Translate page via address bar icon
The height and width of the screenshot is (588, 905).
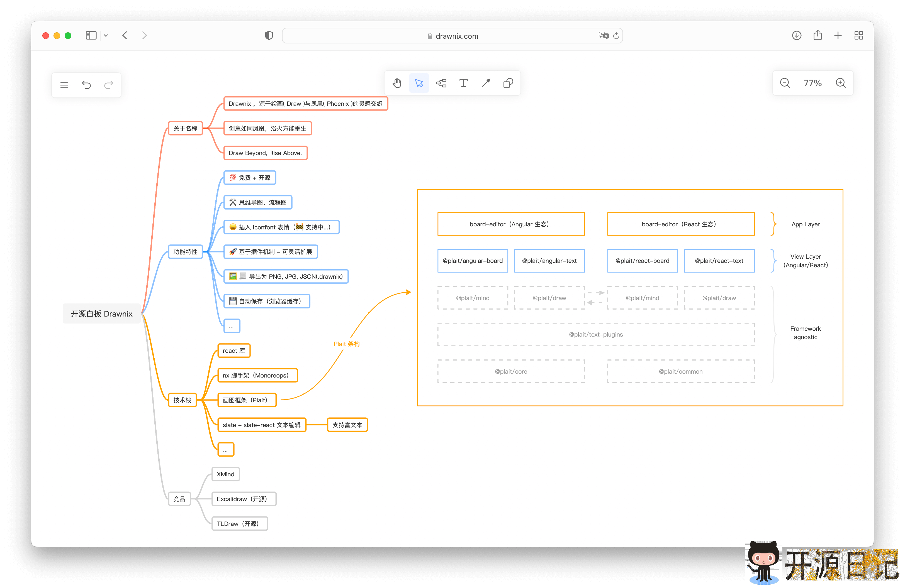coord(604,36)
